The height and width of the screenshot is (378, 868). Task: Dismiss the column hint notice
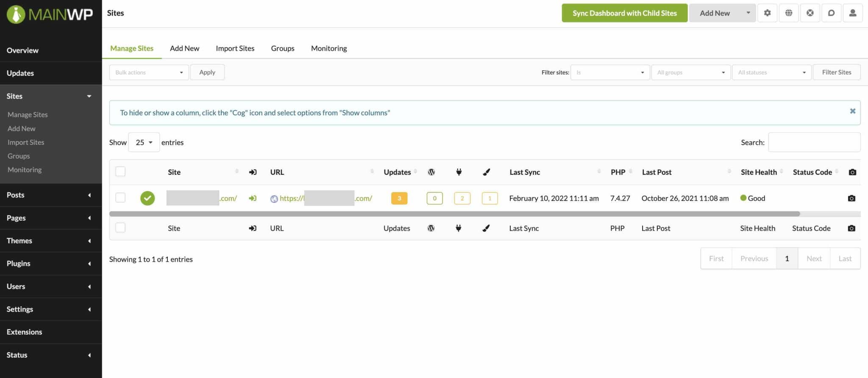(x=853, y=111)
